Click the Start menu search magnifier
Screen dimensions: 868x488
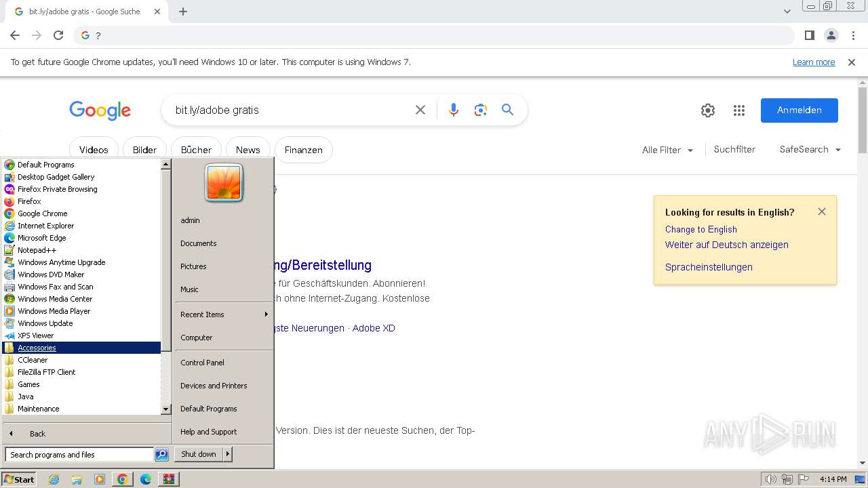pos(161,455)
